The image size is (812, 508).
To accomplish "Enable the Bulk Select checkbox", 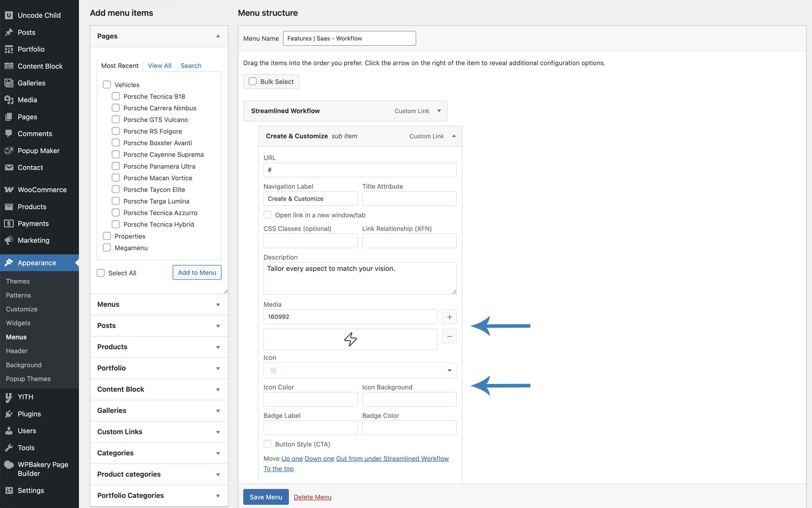I will coord(252,81).
